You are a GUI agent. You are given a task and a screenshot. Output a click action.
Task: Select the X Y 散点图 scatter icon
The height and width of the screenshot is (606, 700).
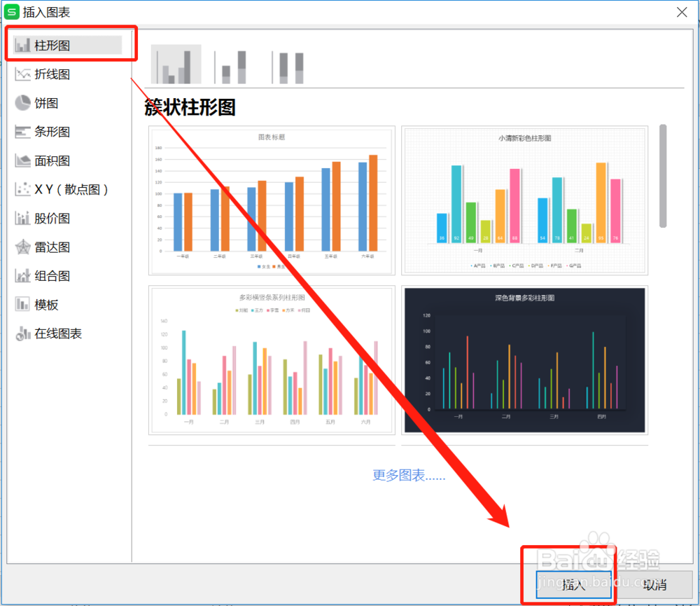tap(22, 189)
